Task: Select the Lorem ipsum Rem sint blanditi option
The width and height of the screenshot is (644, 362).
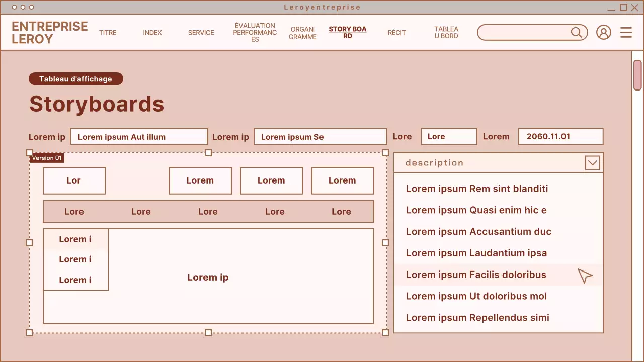Action: (x=477, y=189)
